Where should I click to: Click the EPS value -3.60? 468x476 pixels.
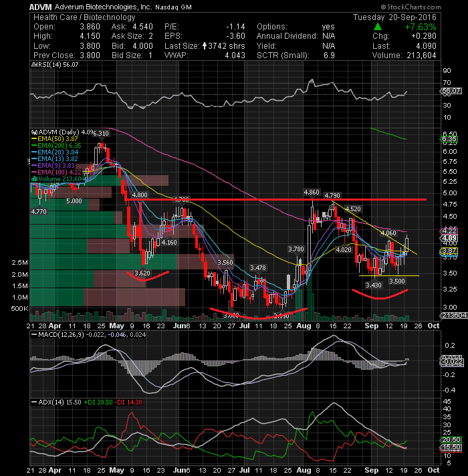[x=235, y=36]
